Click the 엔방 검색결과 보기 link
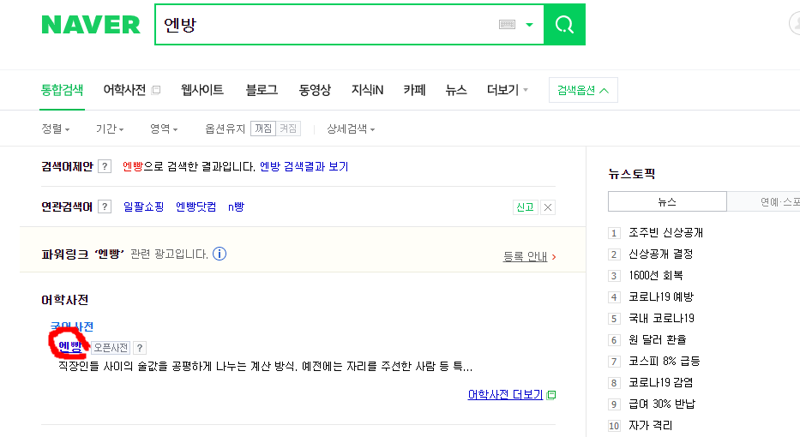800x437 pixels. [x=304, y=167]
